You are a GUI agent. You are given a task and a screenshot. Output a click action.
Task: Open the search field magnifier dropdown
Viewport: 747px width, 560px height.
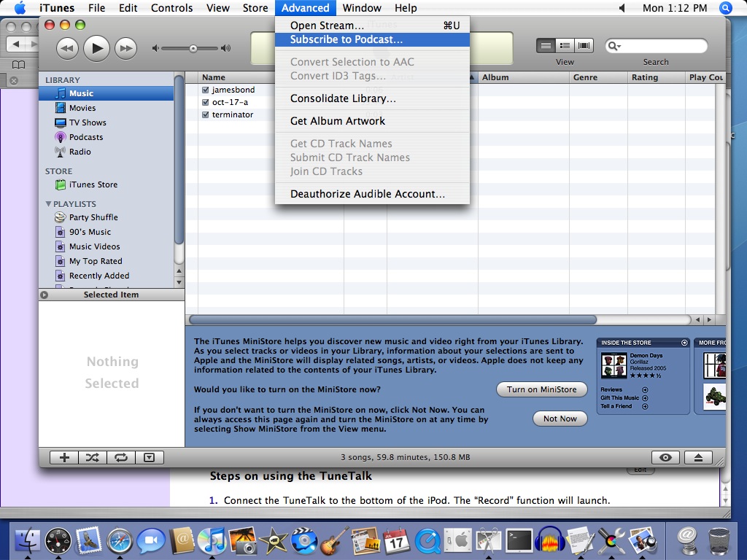tap(614, 46)
